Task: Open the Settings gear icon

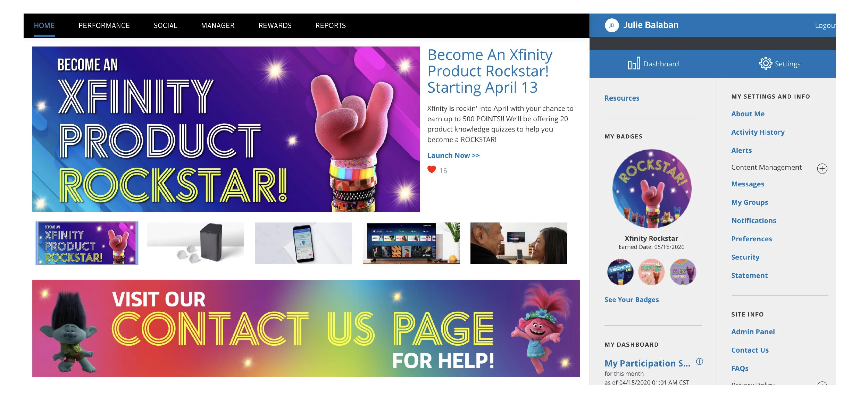Action: tap(766, 64)
